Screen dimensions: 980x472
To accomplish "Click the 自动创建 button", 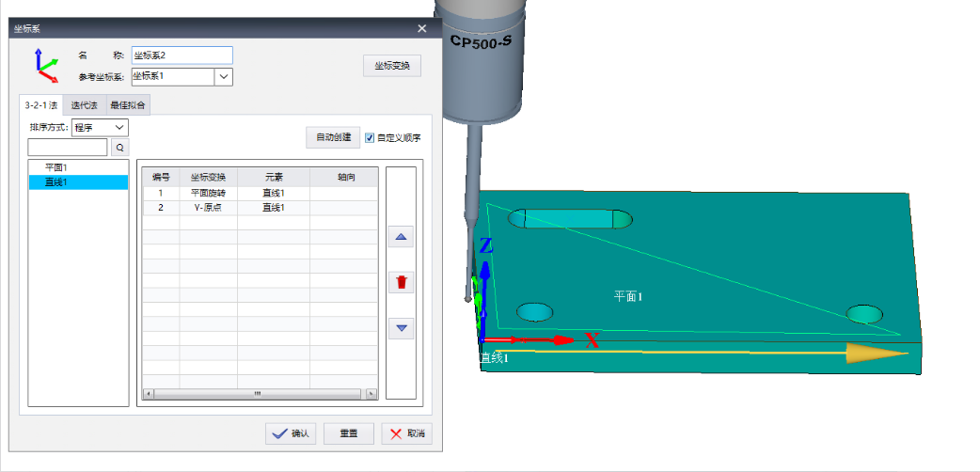I will [x=333, y=137].
